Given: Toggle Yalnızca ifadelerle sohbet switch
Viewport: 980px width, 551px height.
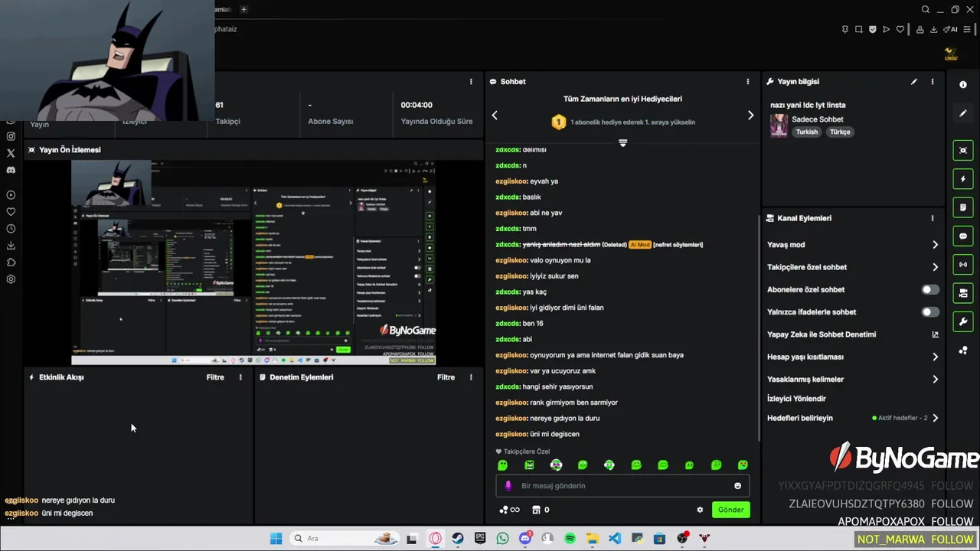Looking at the screenshot, I should (x=930, y=312).
